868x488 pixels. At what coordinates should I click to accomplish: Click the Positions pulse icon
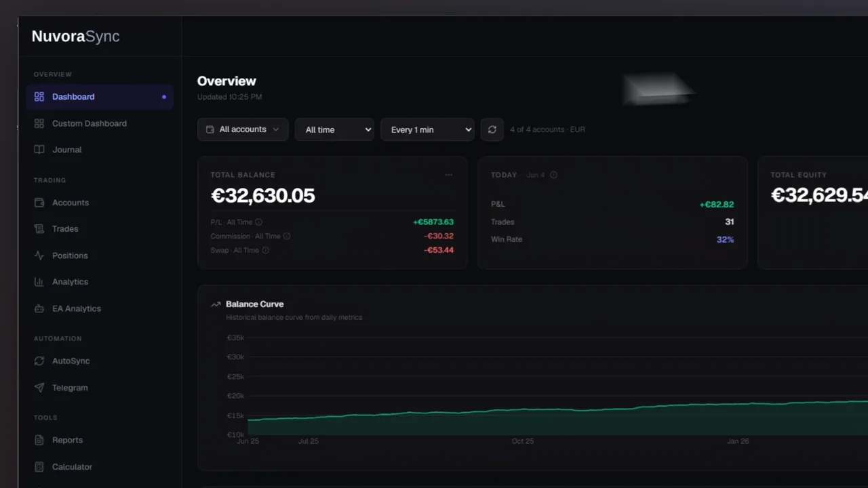[x=39, y=256]
